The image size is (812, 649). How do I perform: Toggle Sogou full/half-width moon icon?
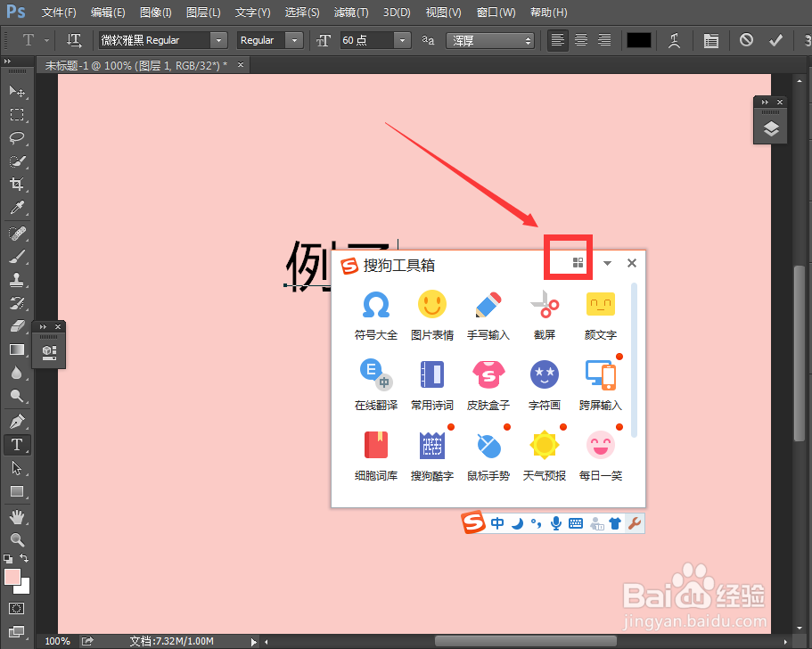517,523
